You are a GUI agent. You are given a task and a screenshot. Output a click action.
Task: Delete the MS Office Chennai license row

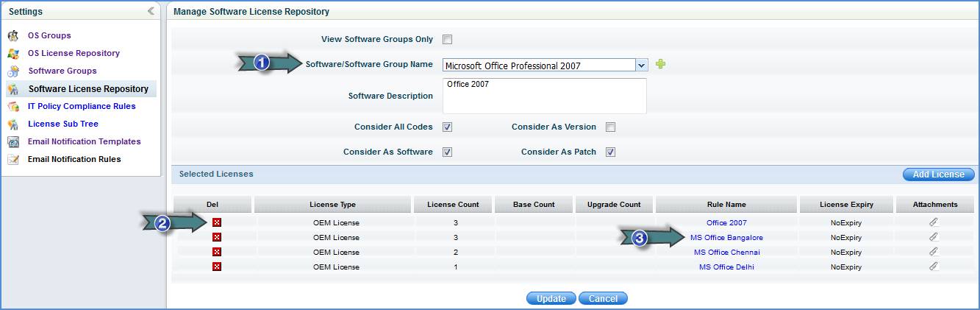click(217, 252)
